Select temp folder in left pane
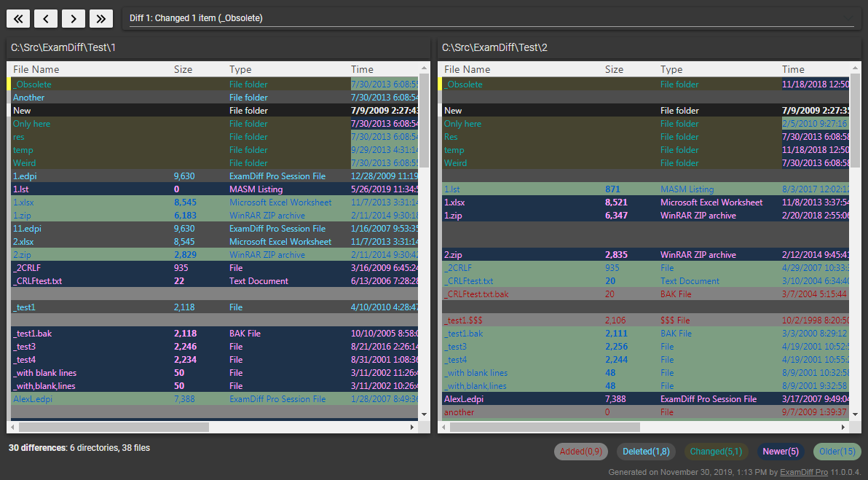The height and width of the screenshot is (480, 868). click(213, 150)
